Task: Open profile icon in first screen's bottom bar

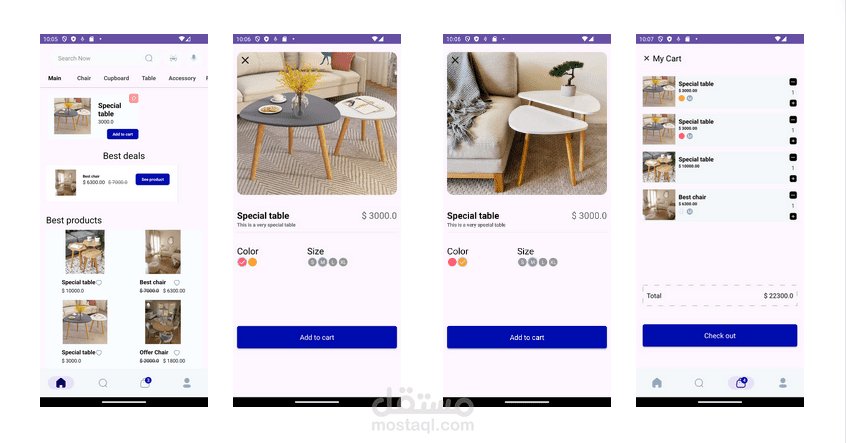Action: coord(187,383)
